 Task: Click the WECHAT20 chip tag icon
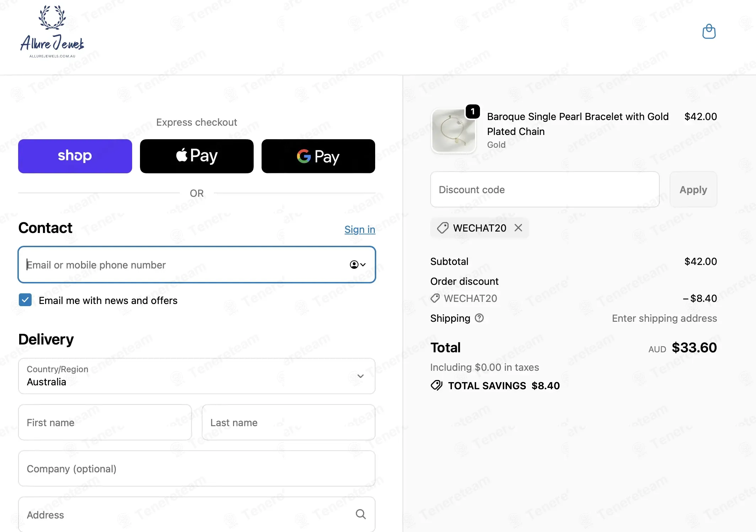pos(443,228)
